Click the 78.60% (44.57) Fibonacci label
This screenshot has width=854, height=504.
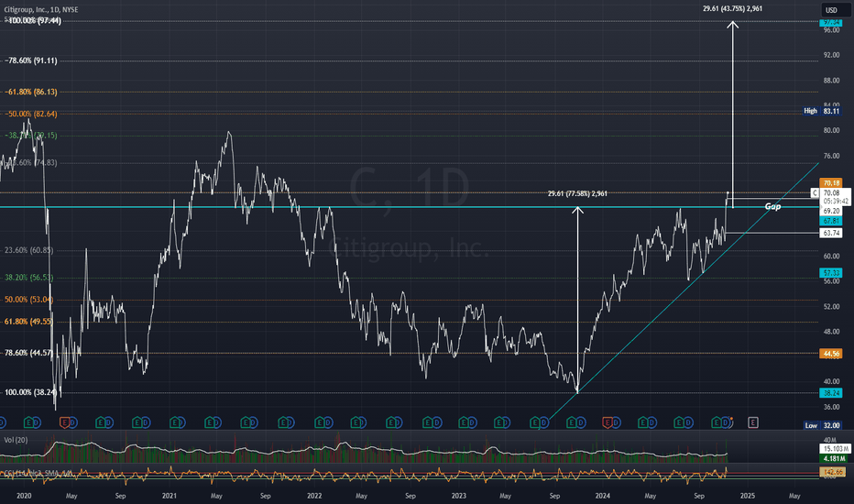[x=29, y=353]
